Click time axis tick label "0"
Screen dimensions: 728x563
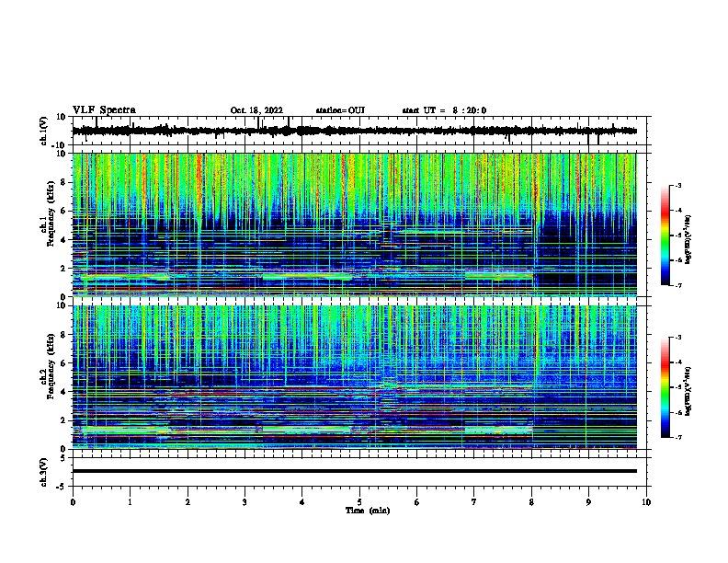pos(73,502)
